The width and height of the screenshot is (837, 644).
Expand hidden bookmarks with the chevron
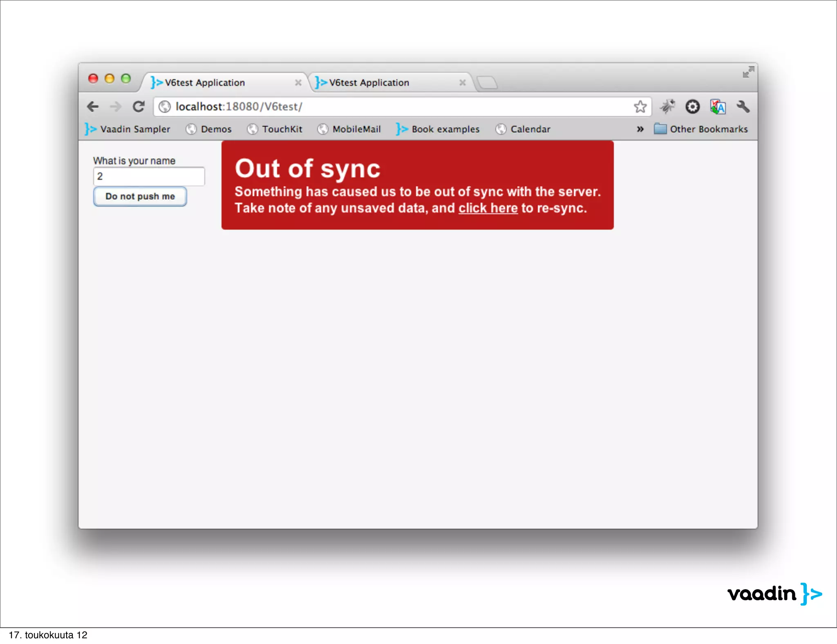[640, 129]
